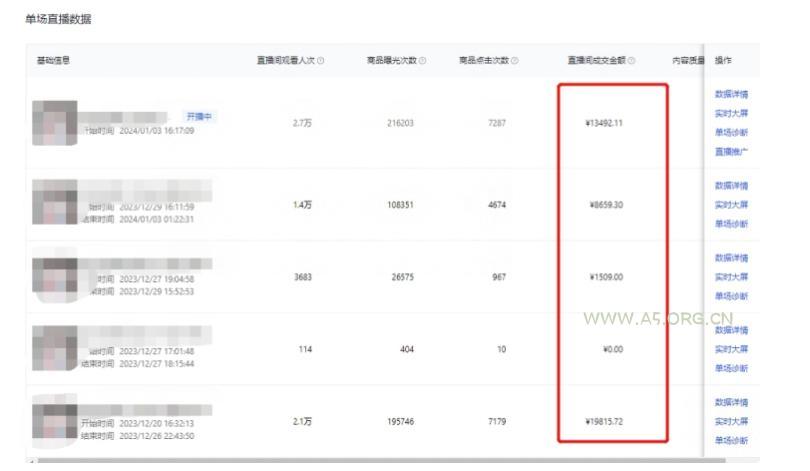The image size is (810, 471).
Task: Click the start time 2023/12/29 16:11:59
Action: click(157, 207)
